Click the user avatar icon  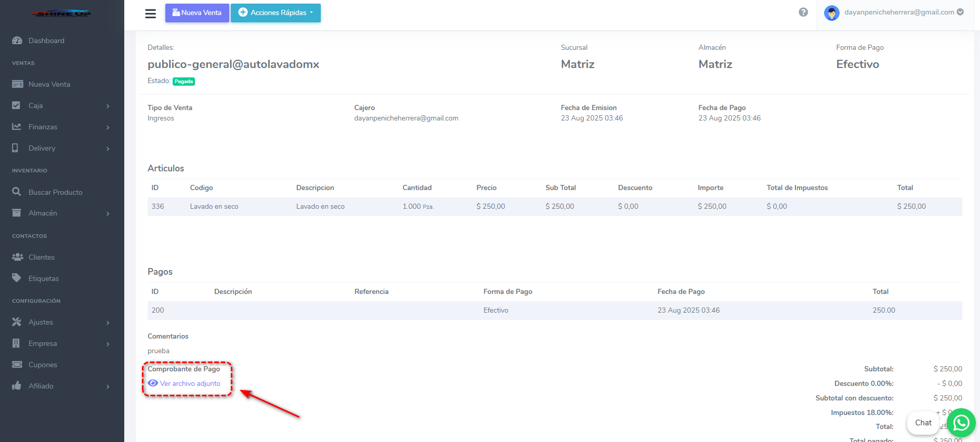832,13
